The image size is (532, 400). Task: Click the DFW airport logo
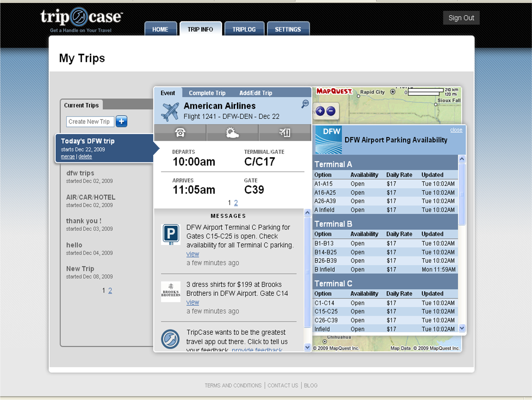(329, 140)
